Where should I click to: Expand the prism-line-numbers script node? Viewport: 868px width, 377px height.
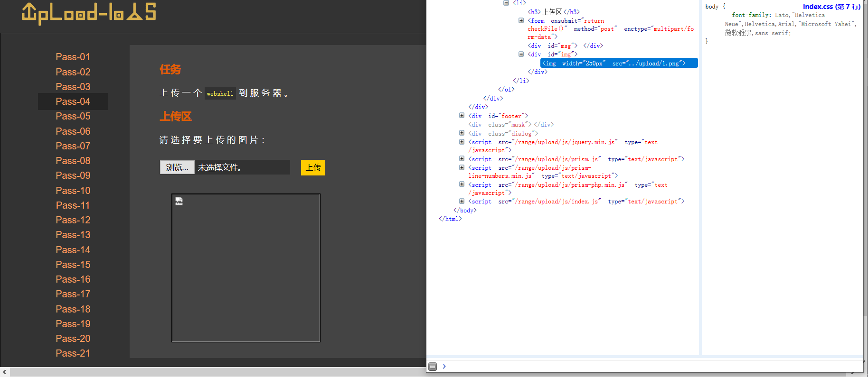click(x=462, y=167)
